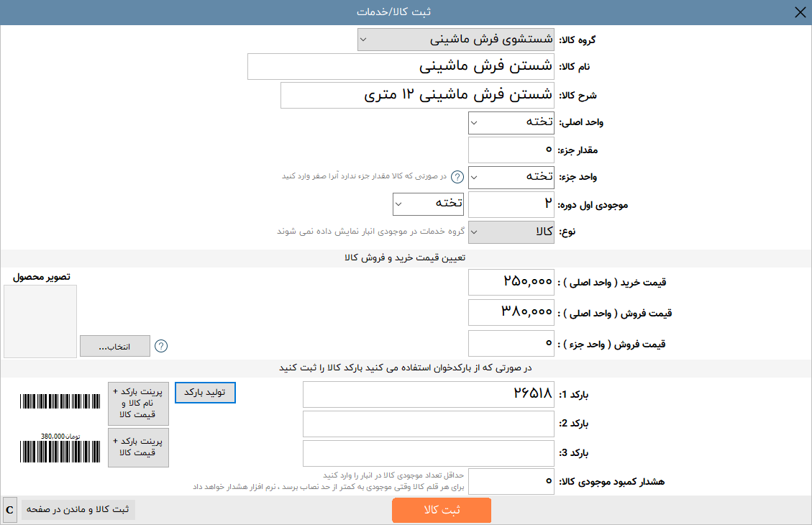Click the بارکد 3 input field

(x=428, y=454)
